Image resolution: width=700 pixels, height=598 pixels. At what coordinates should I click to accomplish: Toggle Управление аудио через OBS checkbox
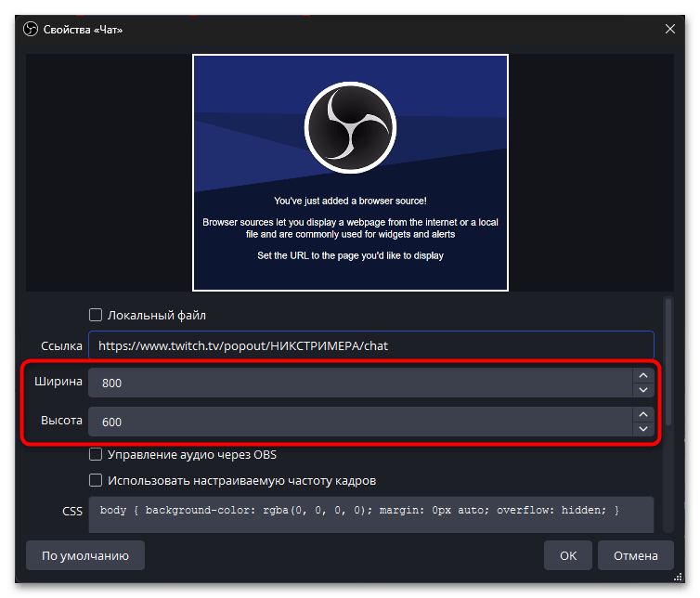pos(96,454)
